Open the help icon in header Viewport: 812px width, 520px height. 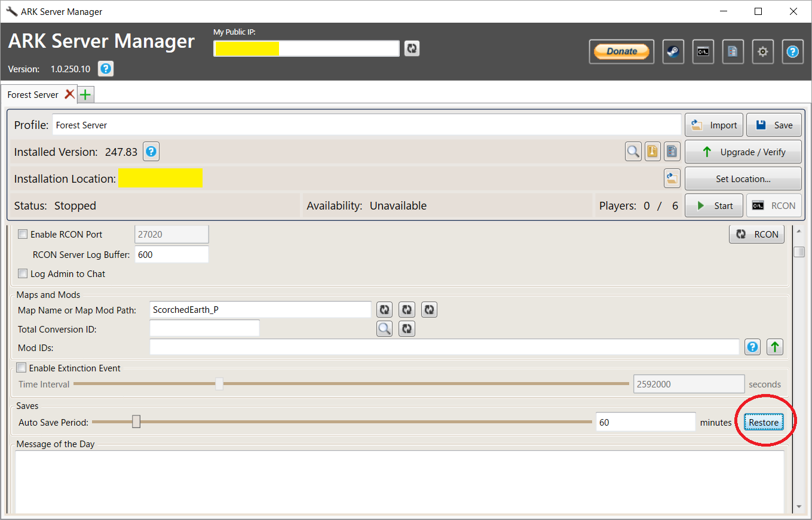792,52
